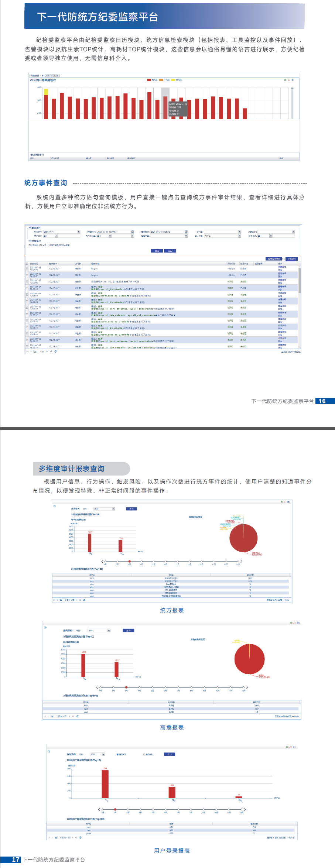335x868 pixels.
Task: Click 重置 button in 统方事件 form
Action: (170, 251)
